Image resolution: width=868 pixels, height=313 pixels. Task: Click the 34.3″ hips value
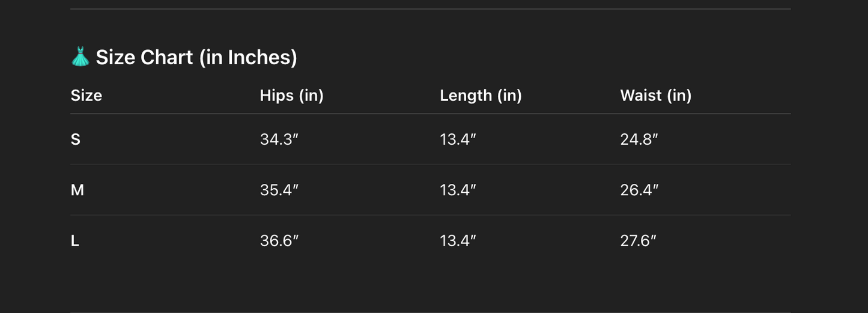(279, 139)
